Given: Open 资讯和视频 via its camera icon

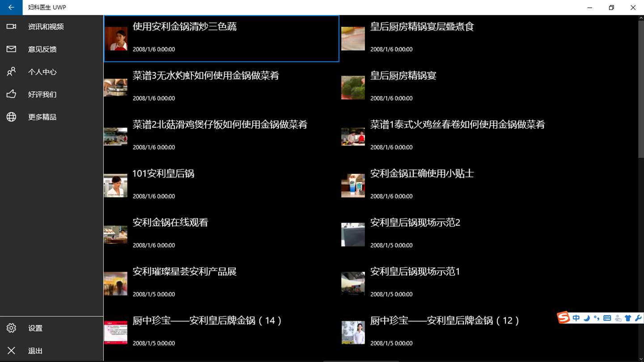Looking at the screenshot, I should coord(11,27).
